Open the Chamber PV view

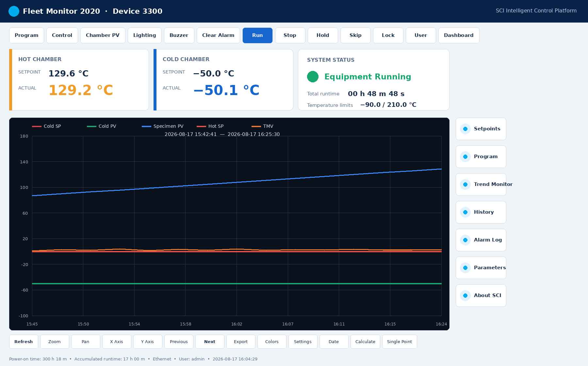click(x=103, y=35)
